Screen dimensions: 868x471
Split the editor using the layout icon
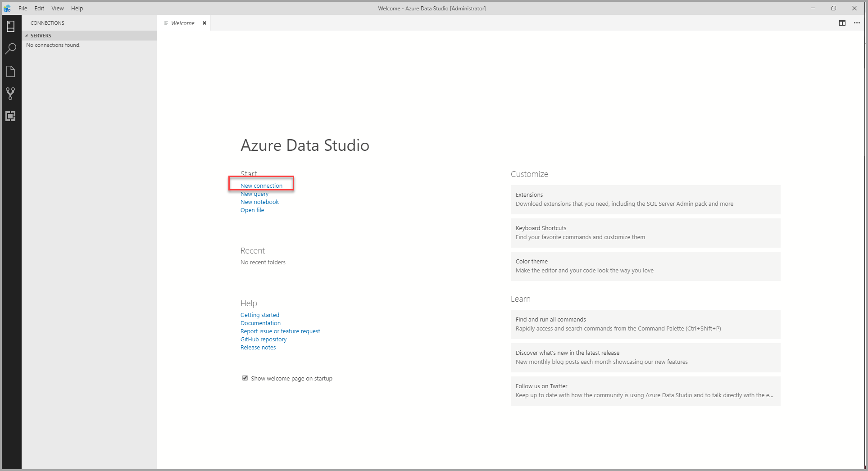pos(842,23)
